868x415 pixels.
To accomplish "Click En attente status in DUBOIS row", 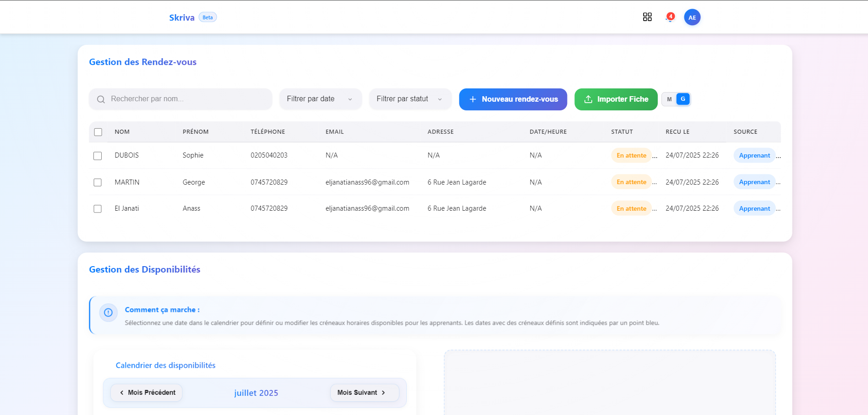I will click(x=631, y=155).
